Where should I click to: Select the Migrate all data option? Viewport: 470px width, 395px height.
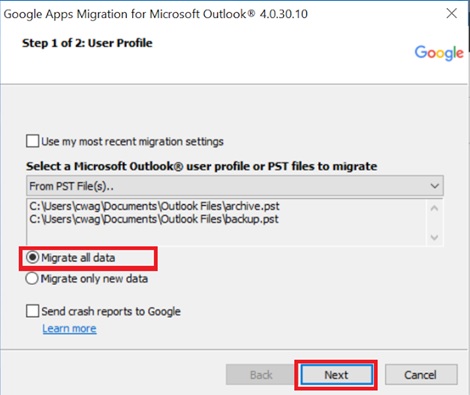[x=32, y=257]
